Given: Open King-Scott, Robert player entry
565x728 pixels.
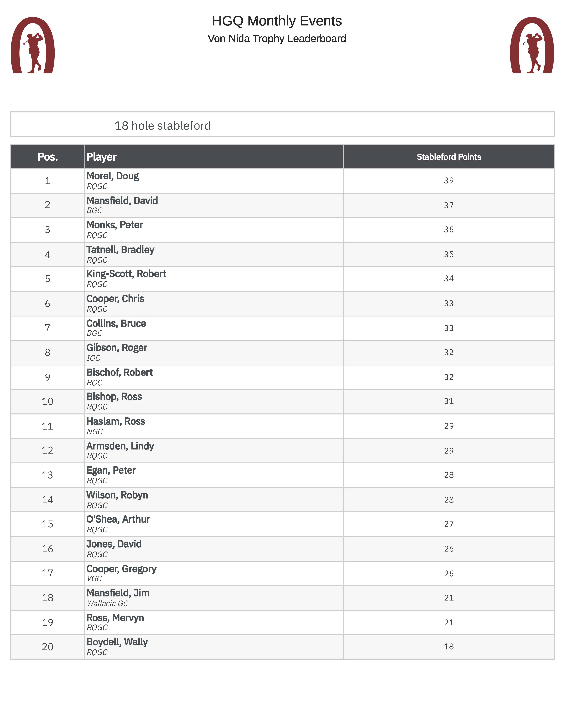Looking at the screenshot, I should (126, 274).
